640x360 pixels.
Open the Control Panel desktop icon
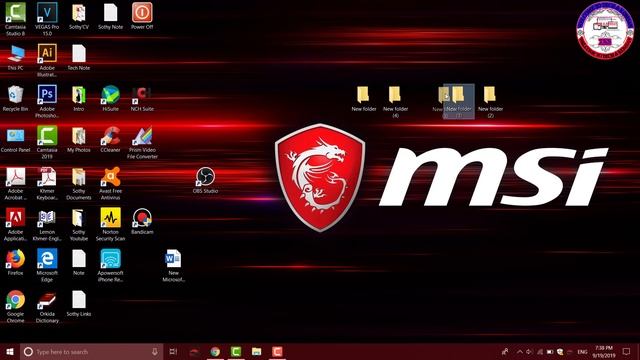(x=16, y=136)
